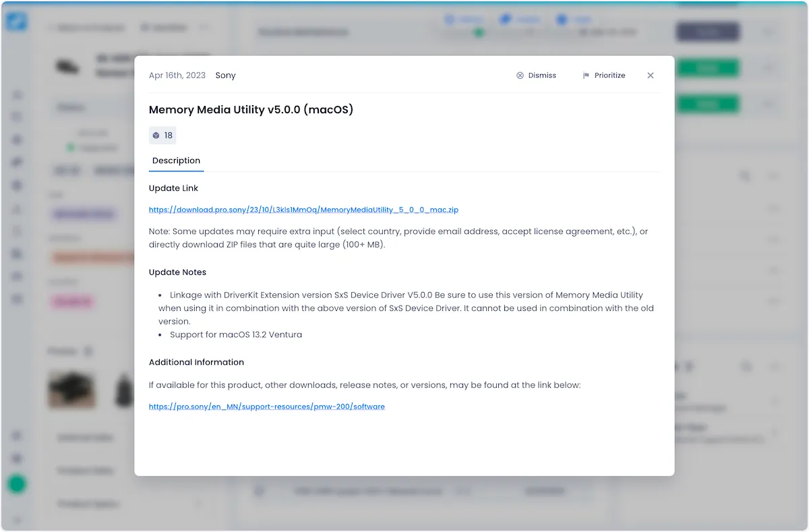Open the MemoryMediaUtility_5_0_0_mac.zip download link

pos(303,210)
